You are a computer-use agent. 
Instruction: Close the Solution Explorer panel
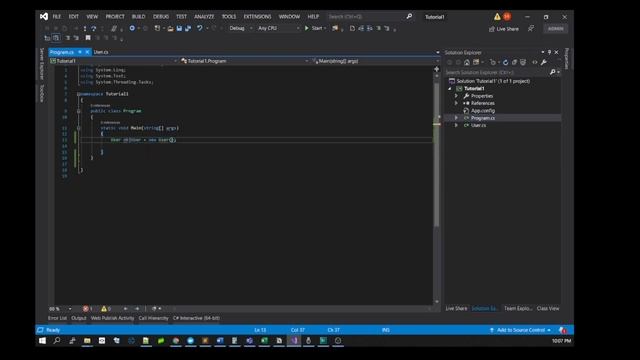pos(556,52)
